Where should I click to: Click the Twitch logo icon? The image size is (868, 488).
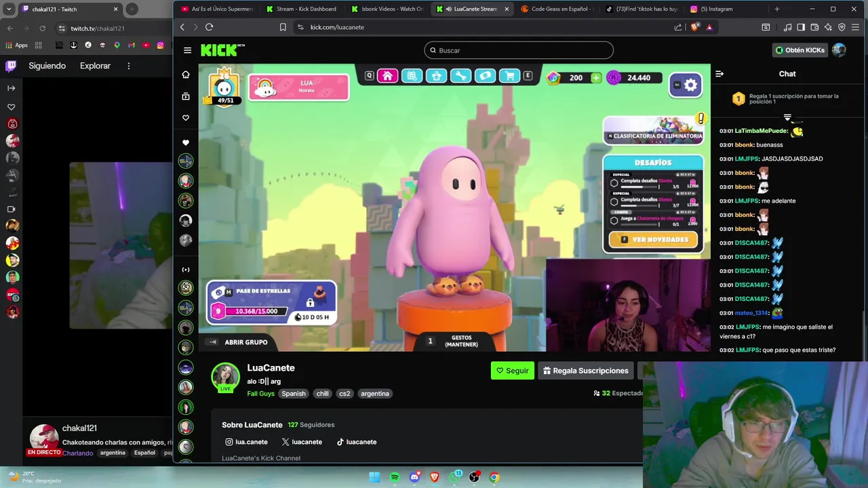[11, 66]
